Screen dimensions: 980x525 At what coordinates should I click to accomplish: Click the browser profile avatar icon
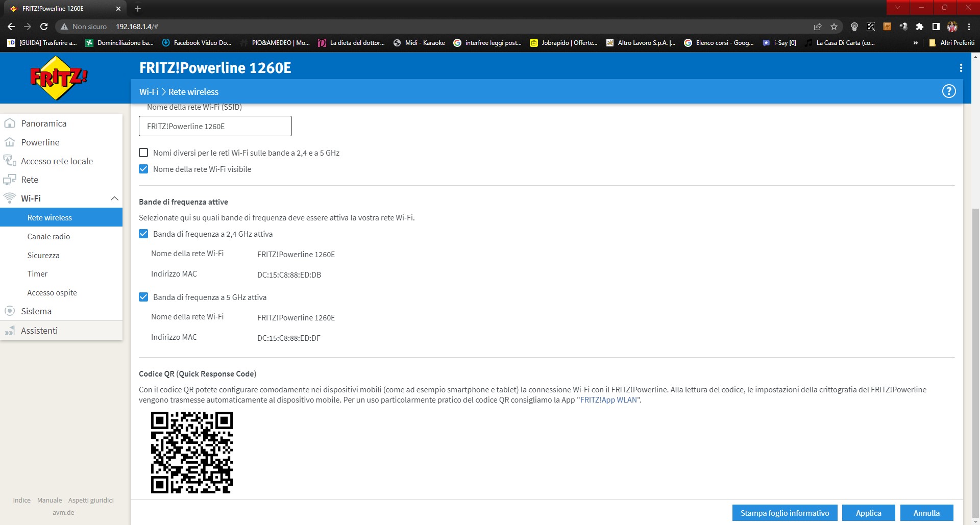pyautogui.click(x=952, y=27)
